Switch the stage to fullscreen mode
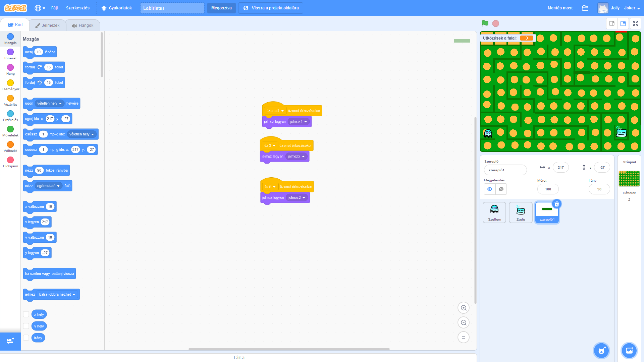 point(636,23)
